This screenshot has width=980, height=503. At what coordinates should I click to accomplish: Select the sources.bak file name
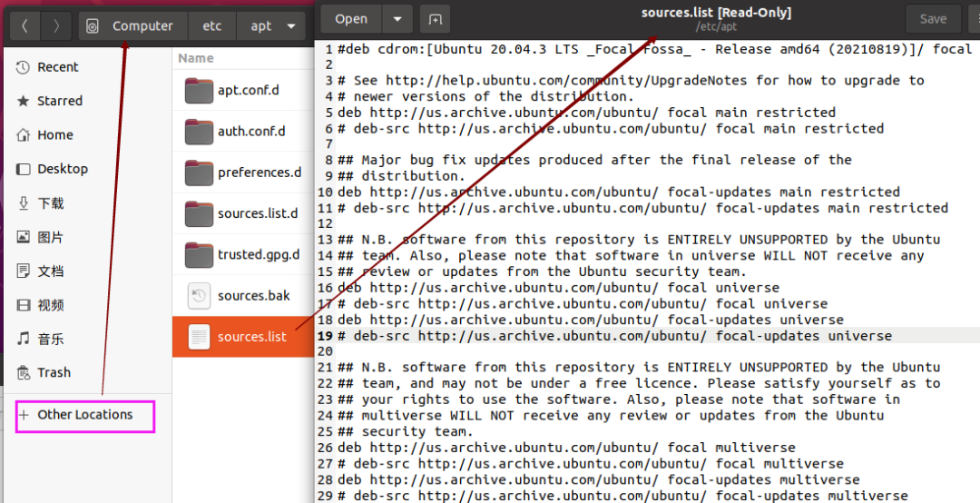click(254, 295)
